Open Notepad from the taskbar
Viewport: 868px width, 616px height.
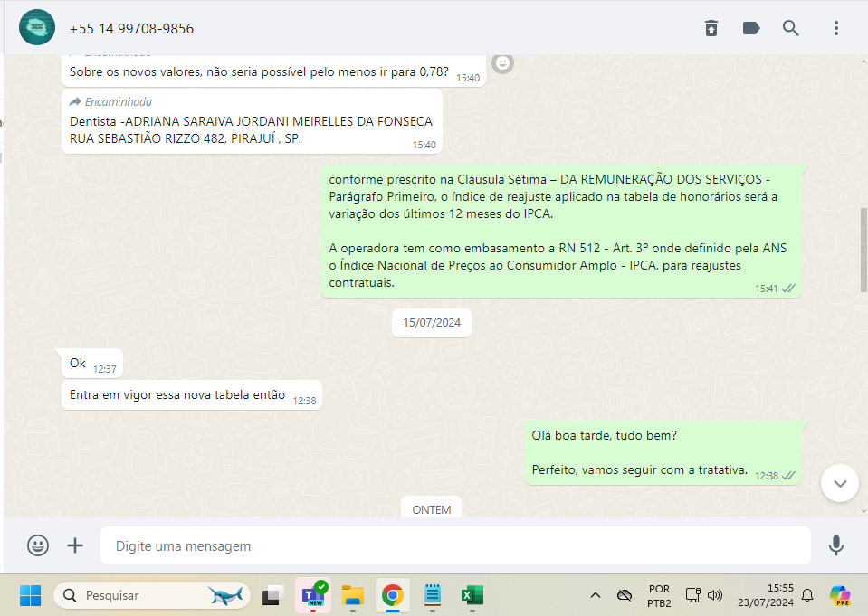coord(433,595)
